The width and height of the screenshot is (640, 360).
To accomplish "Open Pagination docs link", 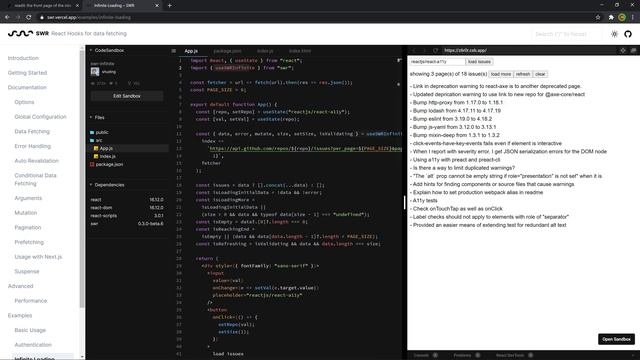I will (x=28, y=227).
